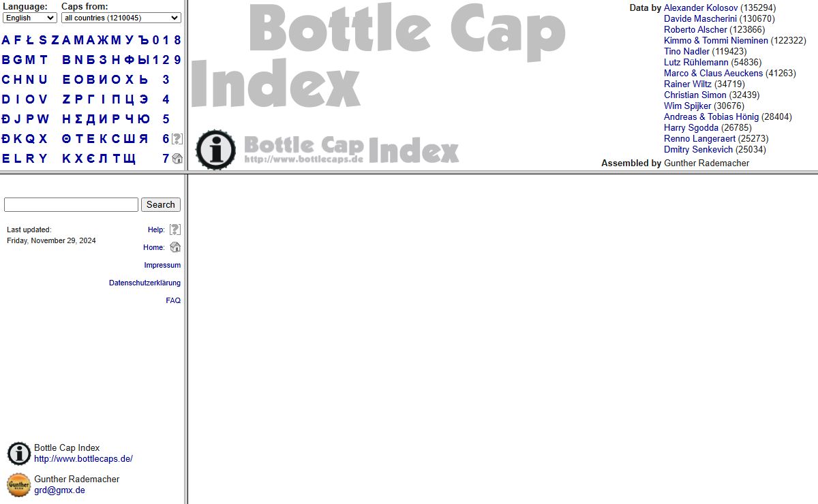Open Wim Spijker contributor link
818x504 pixels.
pyautogui.click(x=687, y=106)
